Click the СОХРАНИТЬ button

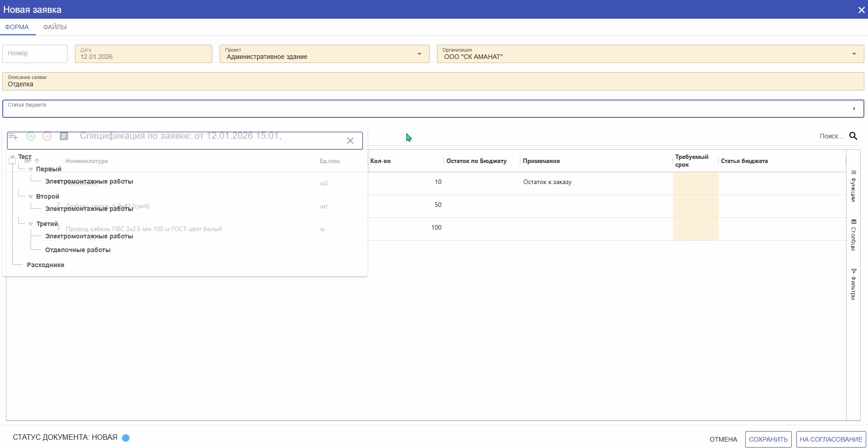tap(768, 439)
